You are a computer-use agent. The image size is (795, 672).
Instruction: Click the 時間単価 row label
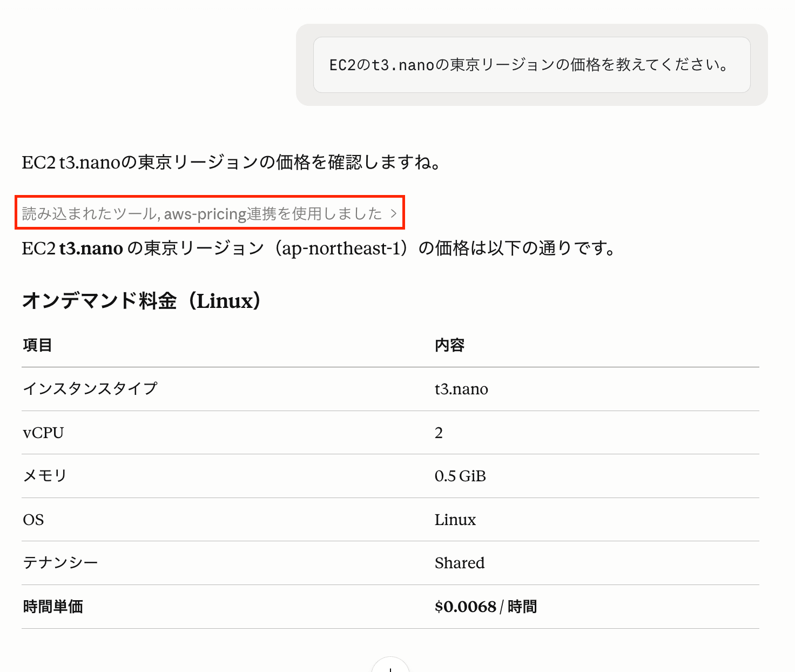click(x=53, y=607)
